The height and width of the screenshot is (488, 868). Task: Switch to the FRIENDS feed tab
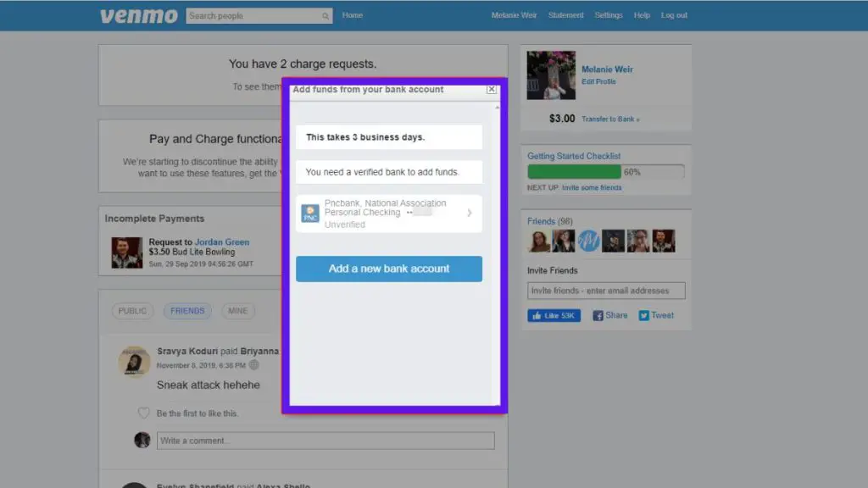[x=187, y=311]
